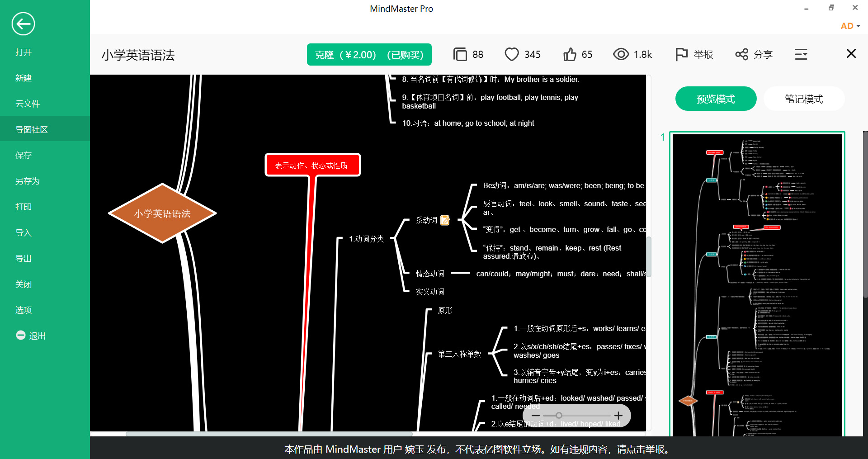Image resolution: width=868 pixels, height=459 pixels.
Task: Click the eye views icon
Action: [621, 55]
